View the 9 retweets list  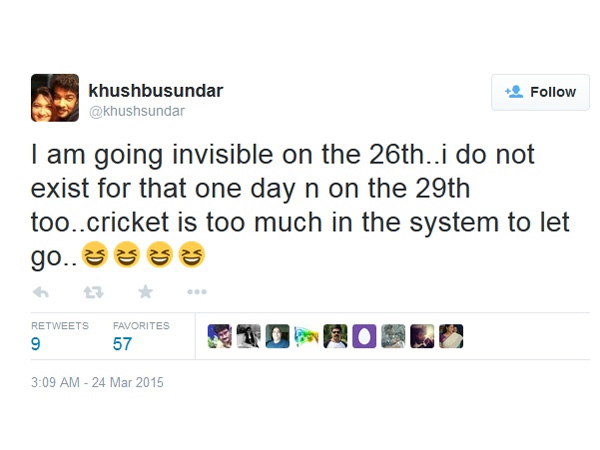click(37, 345)
